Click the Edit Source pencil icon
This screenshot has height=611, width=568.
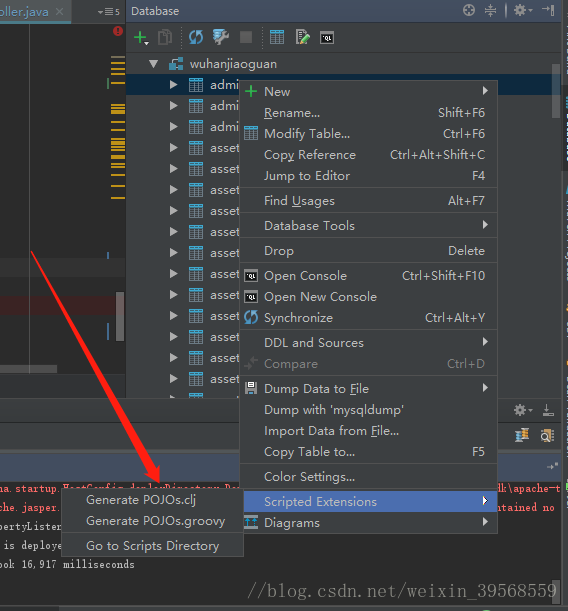(x=302, y=37)
